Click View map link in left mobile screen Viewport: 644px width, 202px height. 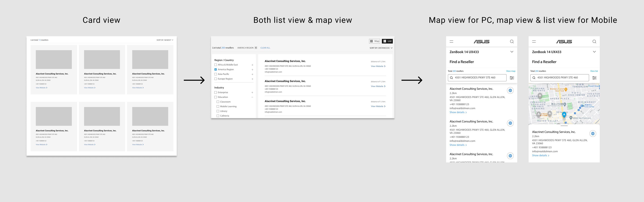511,71
